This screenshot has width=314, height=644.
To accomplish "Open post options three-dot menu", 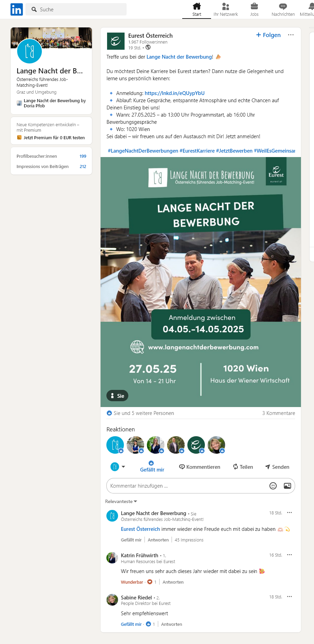I will tap(291, 35).
